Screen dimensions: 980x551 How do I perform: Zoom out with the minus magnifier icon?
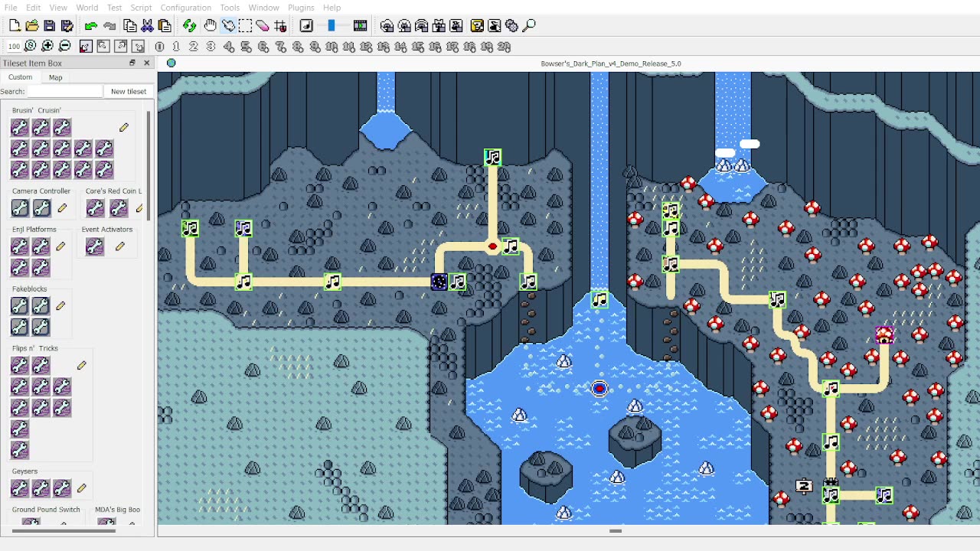click(x=65, y=47)
